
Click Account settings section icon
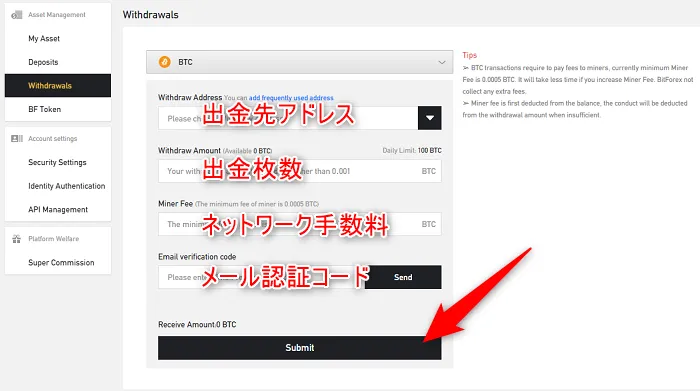17,139
